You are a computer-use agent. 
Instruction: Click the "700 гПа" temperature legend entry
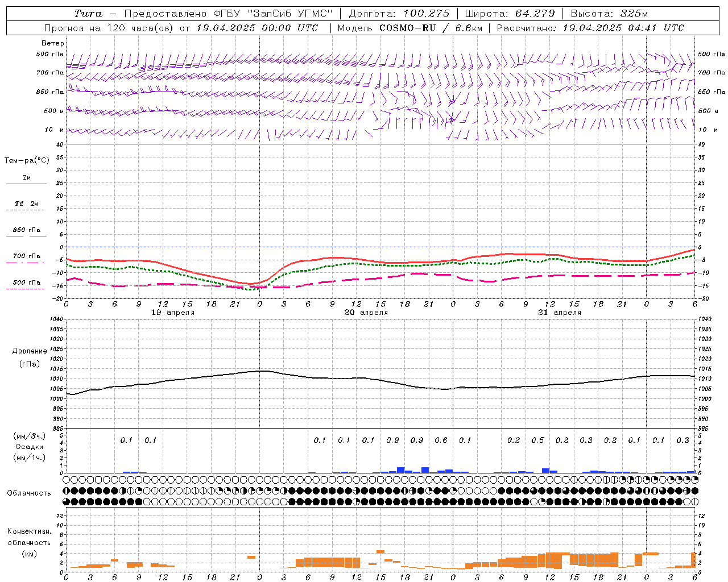[26, 256]
